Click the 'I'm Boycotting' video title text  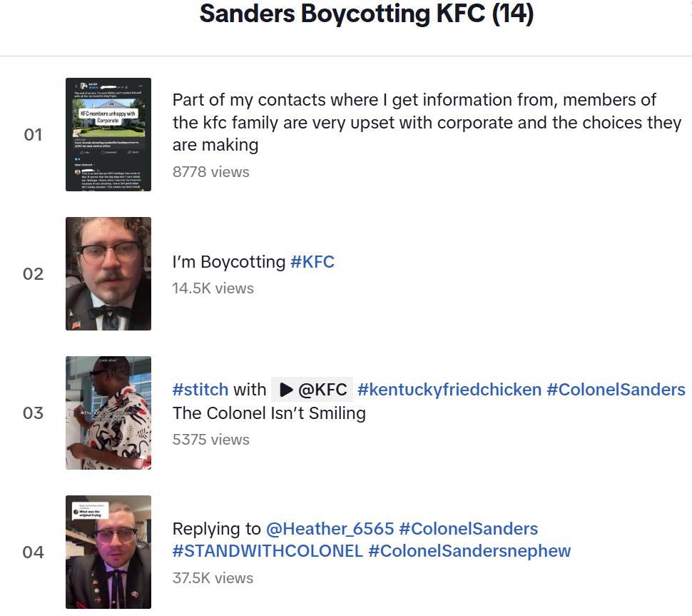point(228,262)
